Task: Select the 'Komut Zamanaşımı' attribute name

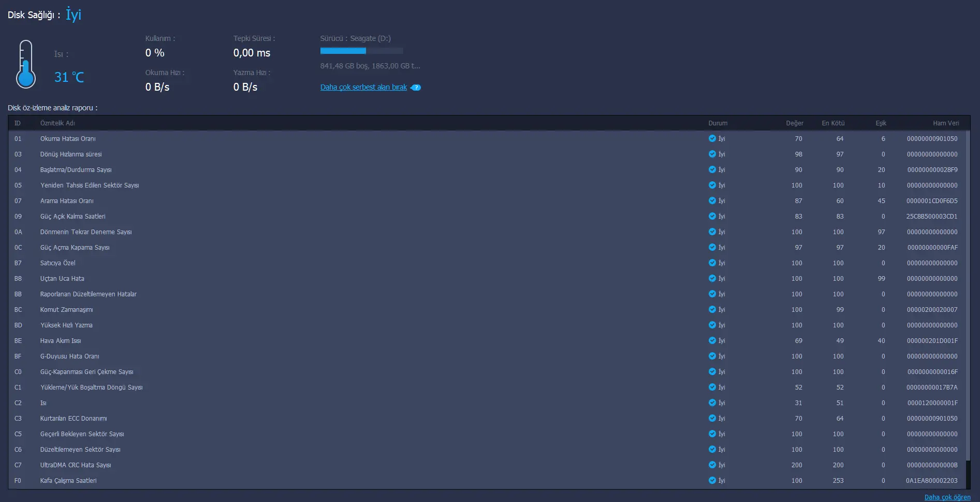Action: coord(66,310)
